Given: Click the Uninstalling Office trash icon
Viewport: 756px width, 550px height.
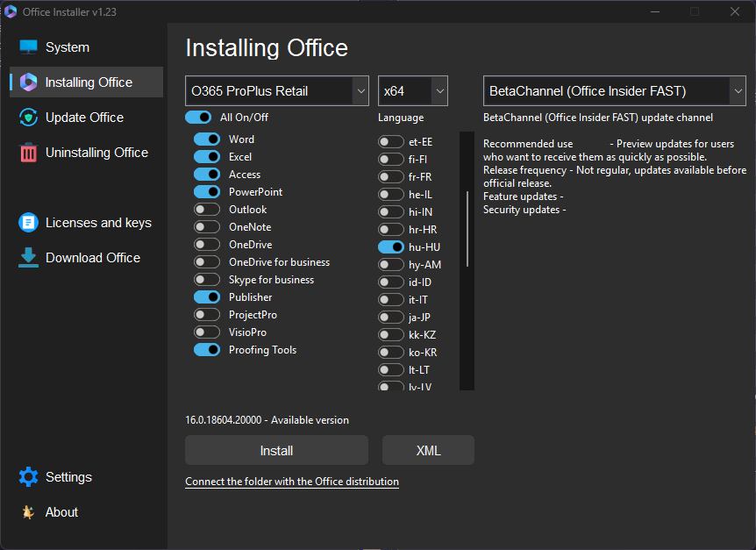Looking at the screenshot, I should (28, 153).
